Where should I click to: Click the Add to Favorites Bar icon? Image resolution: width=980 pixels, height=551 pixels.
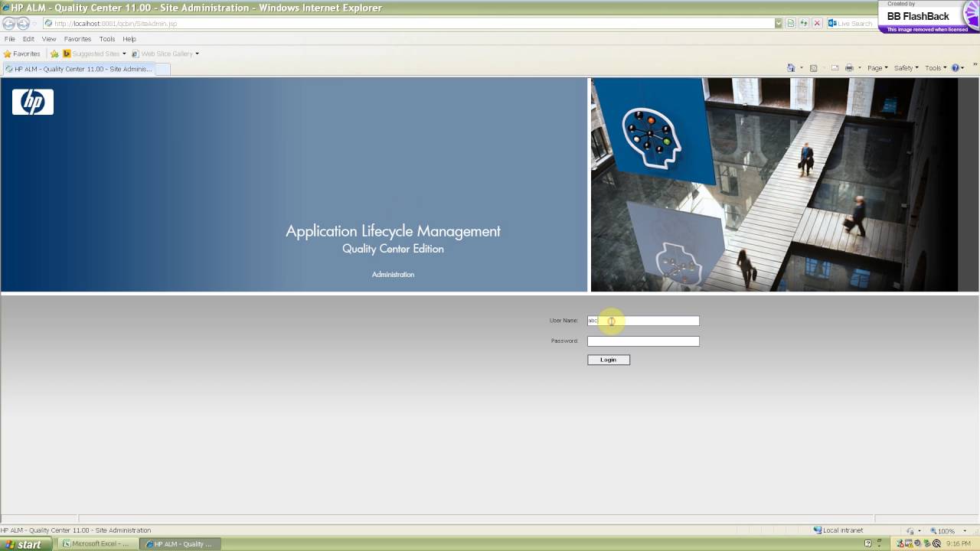[54, 54]
